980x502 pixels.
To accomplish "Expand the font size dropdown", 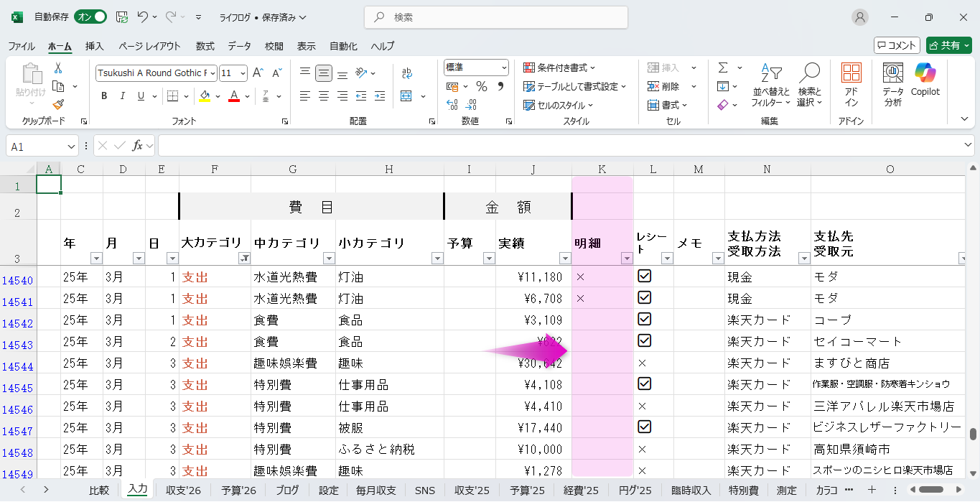I will 243,73.
